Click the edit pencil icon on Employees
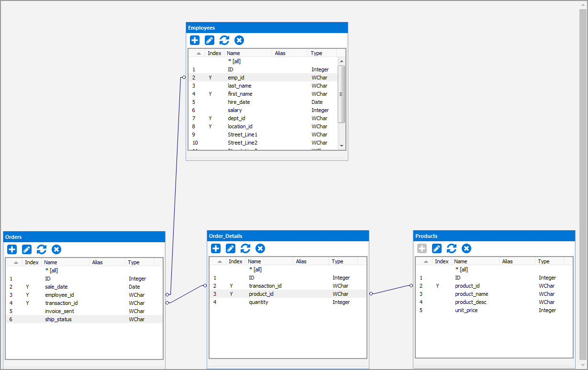Screen dimensions: 588x370 209,40
